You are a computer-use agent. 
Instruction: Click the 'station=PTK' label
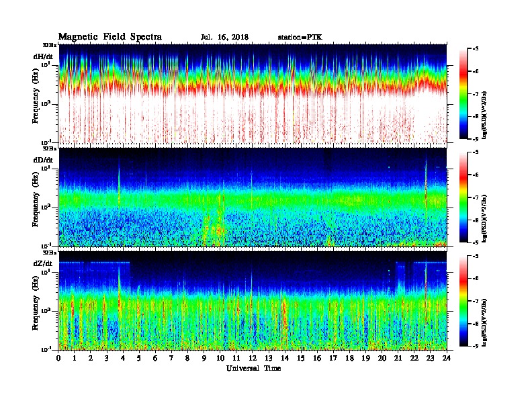tap(300, 38)
